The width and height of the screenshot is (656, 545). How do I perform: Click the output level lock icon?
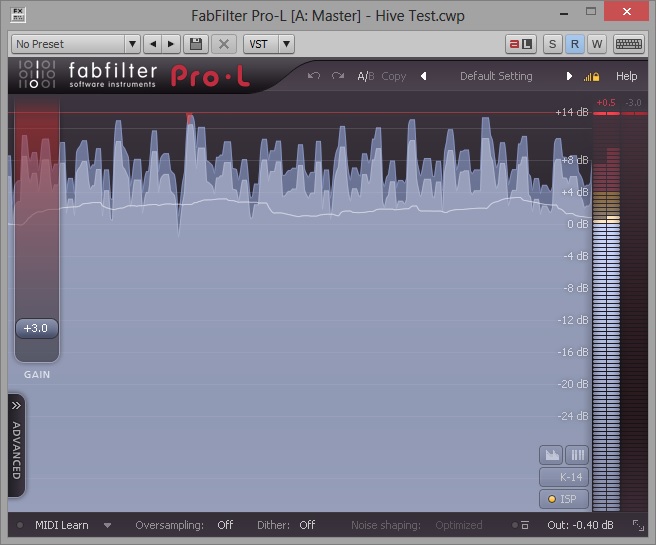tap(592, 77)
